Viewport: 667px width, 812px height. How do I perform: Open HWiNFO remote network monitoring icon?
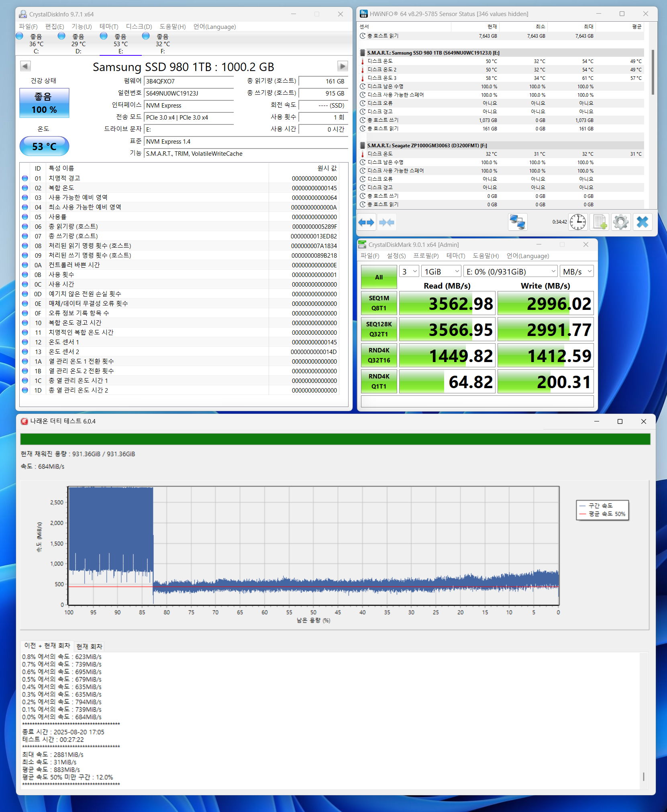517,222
